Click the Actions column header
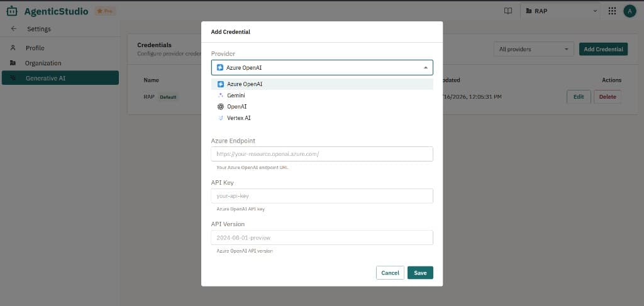Image resolution: width=644 pixels, height=306 pixels. coord(611,80)
